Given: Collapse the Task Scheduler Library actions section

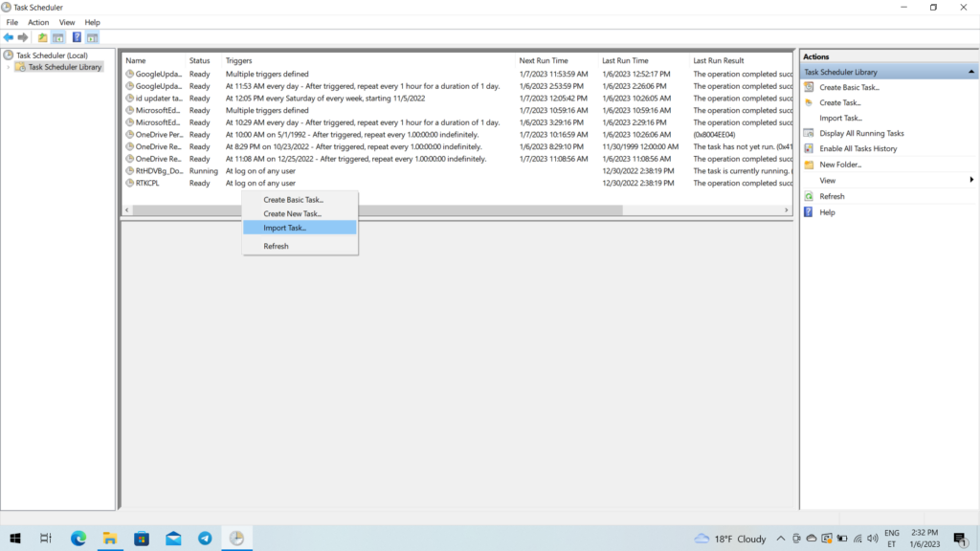Looking at the screenshot, I should (x=971, y=72).
